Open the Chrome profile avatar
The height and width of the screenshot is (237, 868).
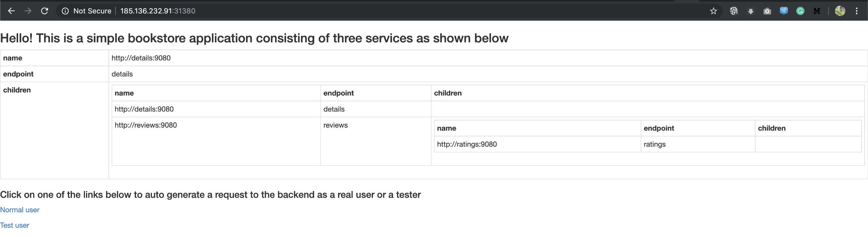click(x=840, y=11)
